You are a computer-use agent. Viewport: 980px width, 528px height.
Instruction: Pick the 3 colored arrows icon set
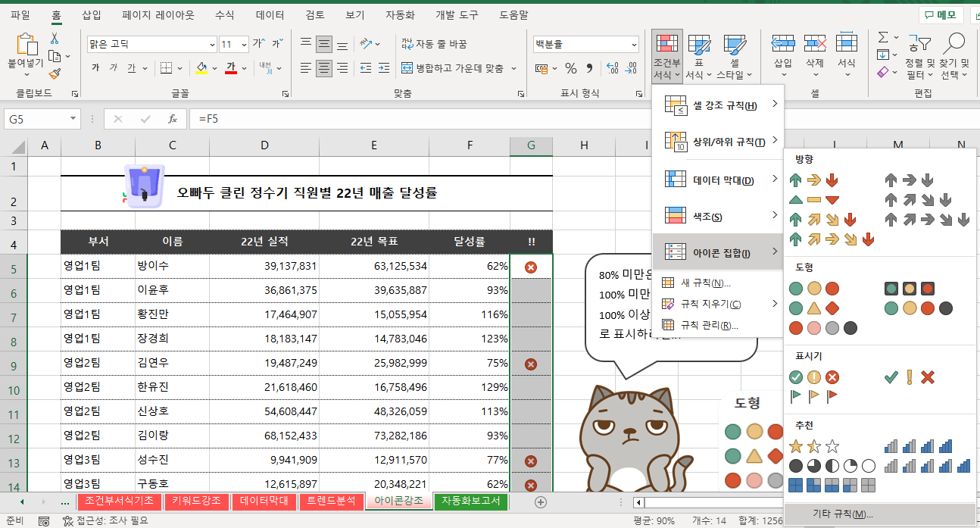[x=814, y=180]
